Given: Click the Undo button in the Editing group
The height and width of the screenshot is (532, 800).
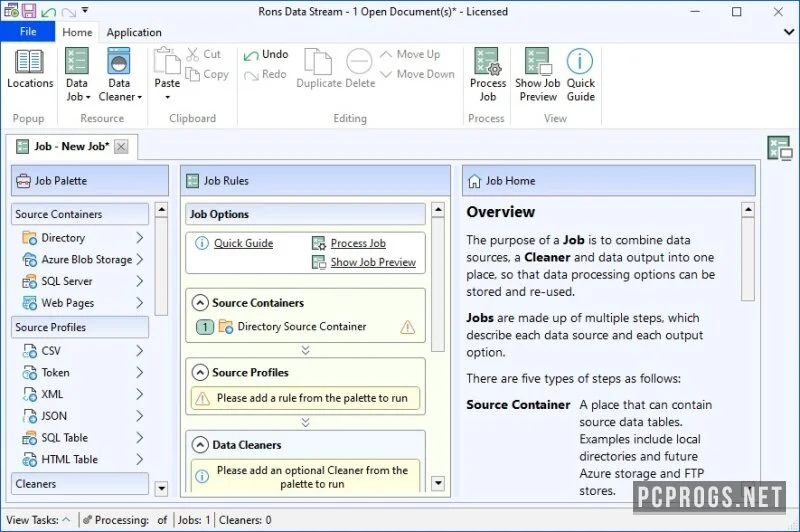Looking at the screenshot, I should click(266, 54).
